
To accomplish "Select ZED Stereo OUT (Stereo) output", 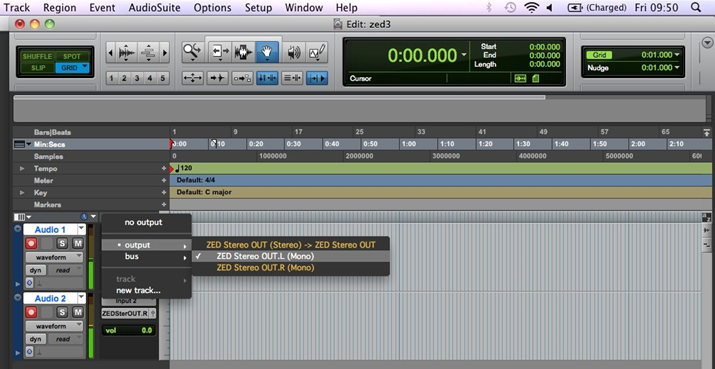I will [x=291, y=245].
